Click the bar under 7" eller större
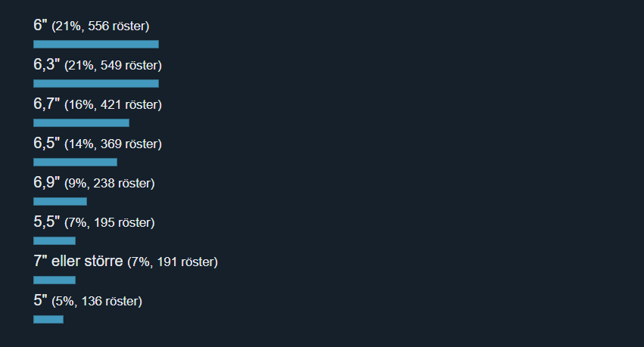This screenshot has height=347, width=644. pos(54,280)
